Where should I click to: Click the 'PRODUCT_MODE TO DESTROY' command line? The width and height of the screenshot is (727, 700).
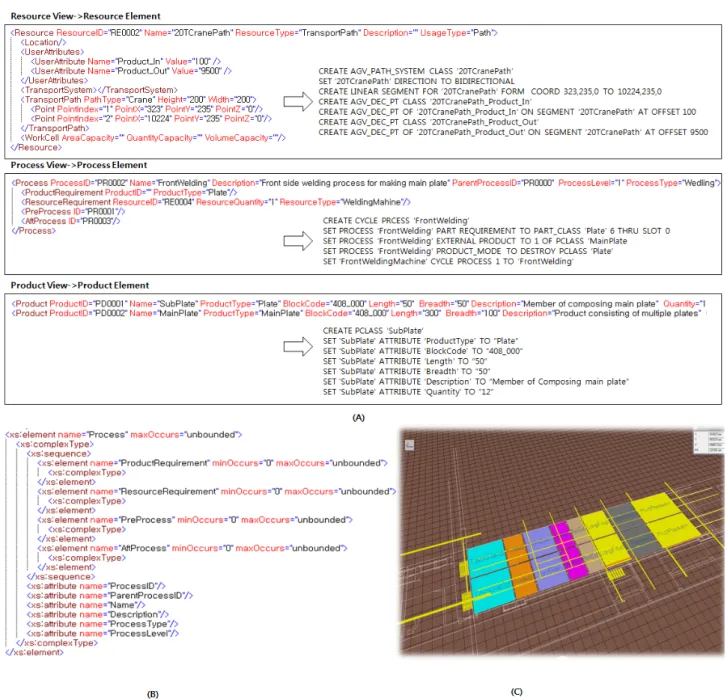click(x=468, y=251)
